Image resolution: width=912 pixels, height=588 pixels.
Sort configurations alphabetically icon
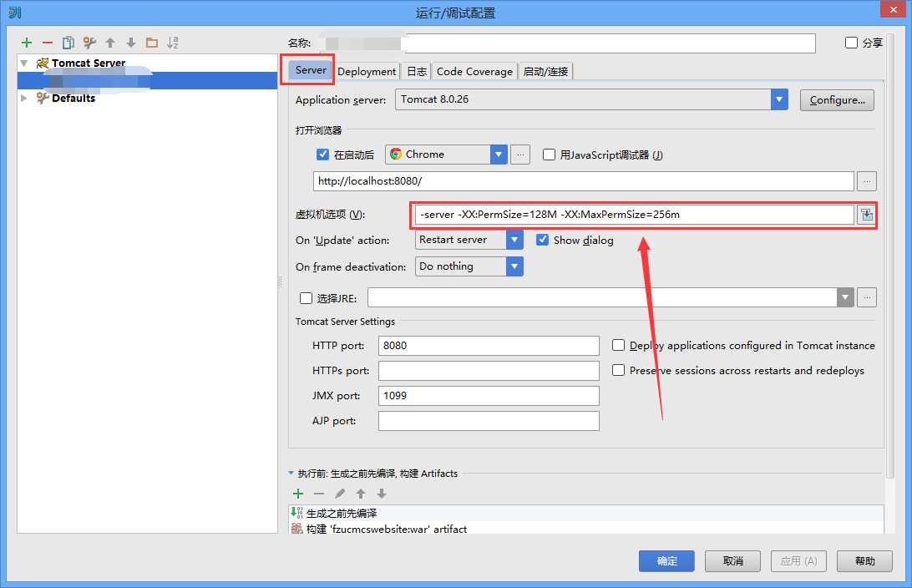click(173, 43)
